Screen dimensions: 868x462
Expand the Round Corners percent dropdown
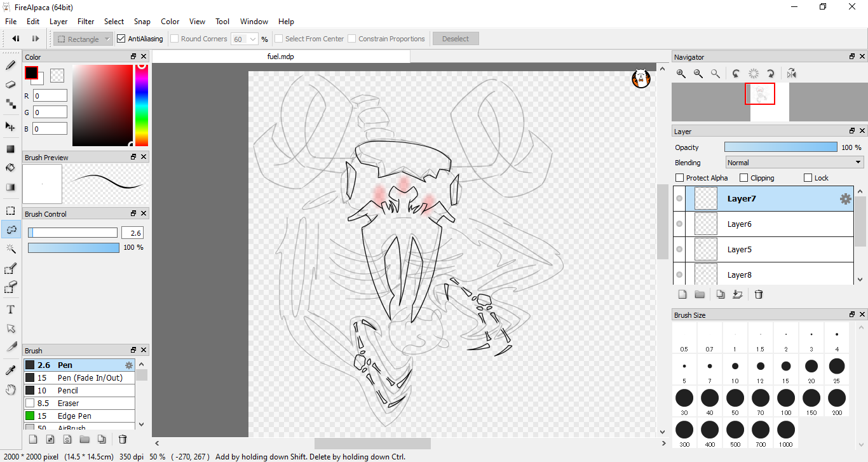pos(253,39)
